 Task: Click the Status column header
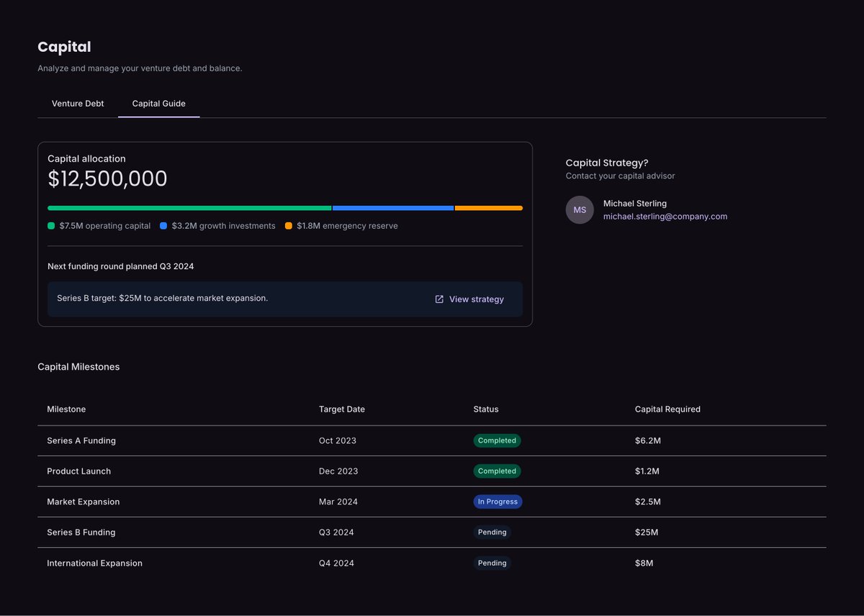pos(486,409)
